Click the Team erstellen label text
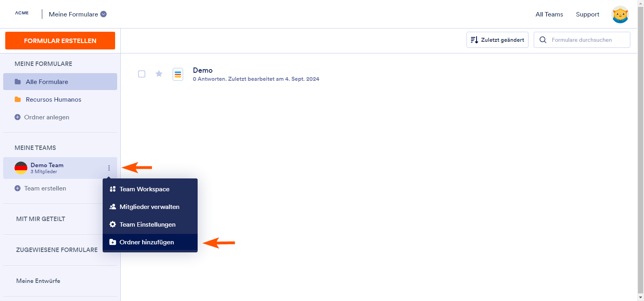The height and width of the screenshot is (301, 644). pos(45,188)
